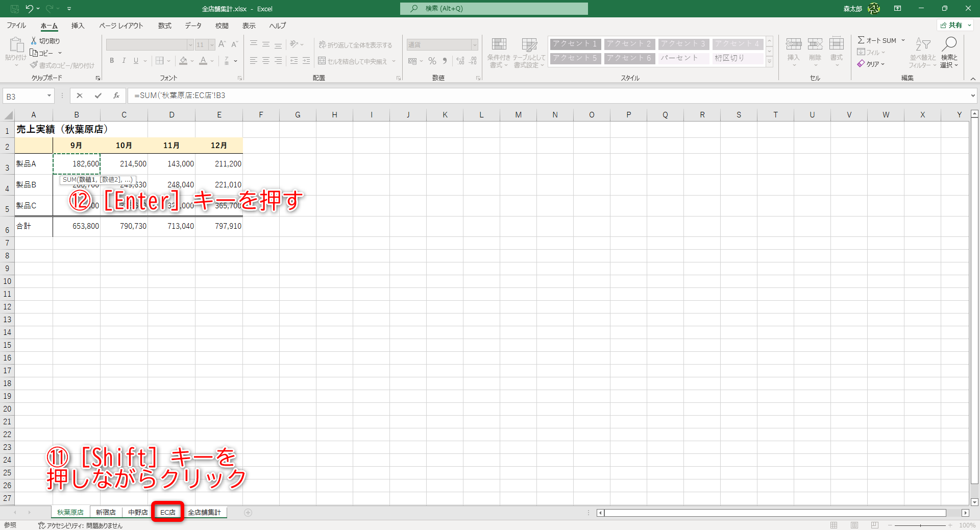Toggle Italic formatting
This screenshot has height=530, width=980.
coord(124,61)
